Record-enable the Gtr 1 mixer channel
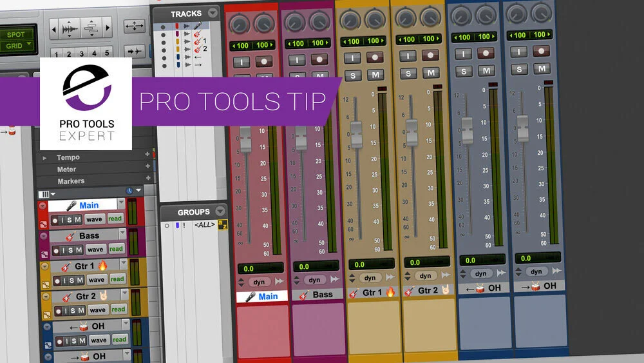644x363 pixels. (375, 57)
